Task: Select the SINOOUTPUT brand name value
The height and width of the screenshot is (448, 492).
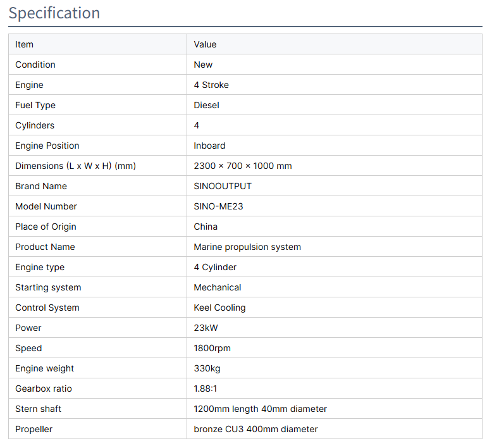Action: pos(223,186)
